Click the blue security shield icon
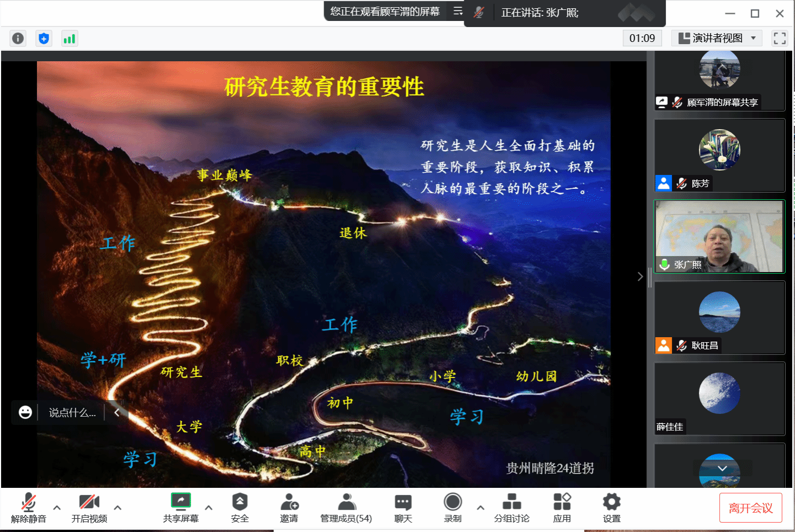Image resolution: width=795 pixels, height=532 pixels. (x=44, y=38)
